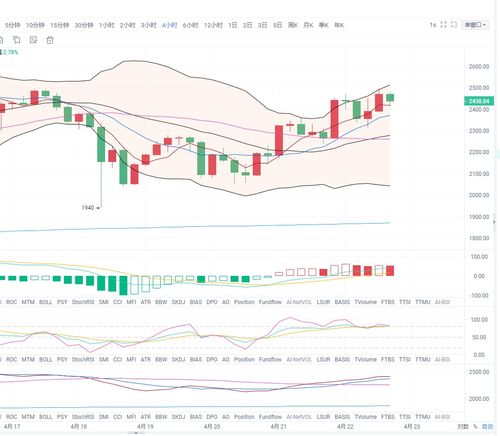This screenshot has height=436, width=500.
Task: Select the 6小时 timeframe
Action: tap(191, 25)
